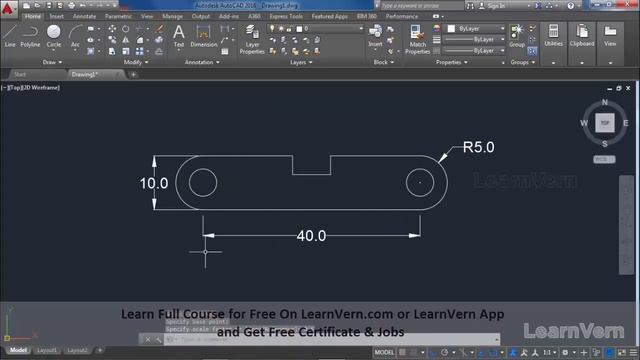Expand the Block panel dropdown
This screenshot has width=640, height=360.
click(x=384, y=62)
